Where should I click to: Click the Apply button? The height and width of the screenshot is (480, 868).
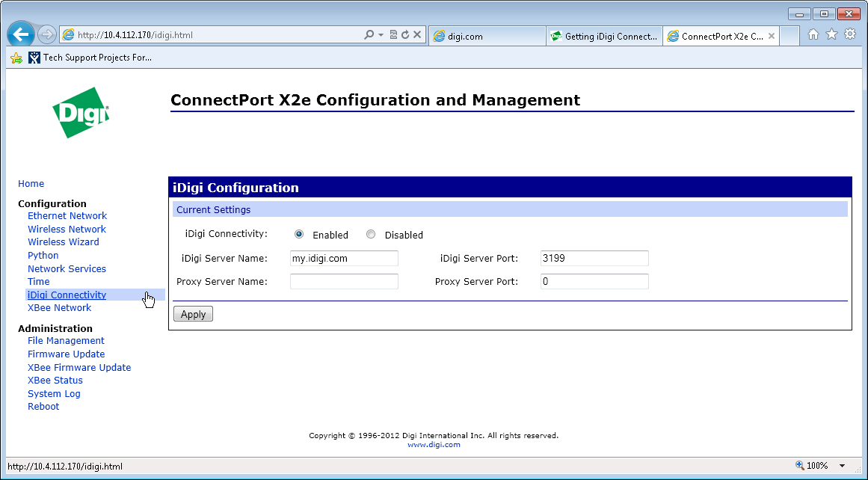pyautogui.click(x=193, y=314)
